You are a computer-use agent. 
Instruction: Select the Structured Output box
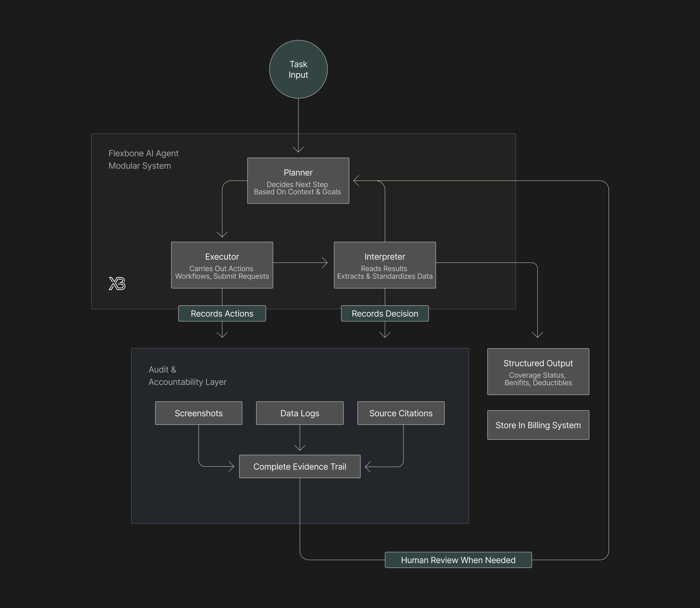pyautogui.click(x=538, y=371)
